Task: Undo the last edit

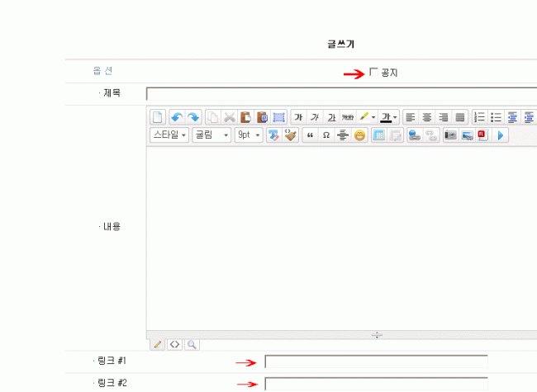Action: (177, 117)
